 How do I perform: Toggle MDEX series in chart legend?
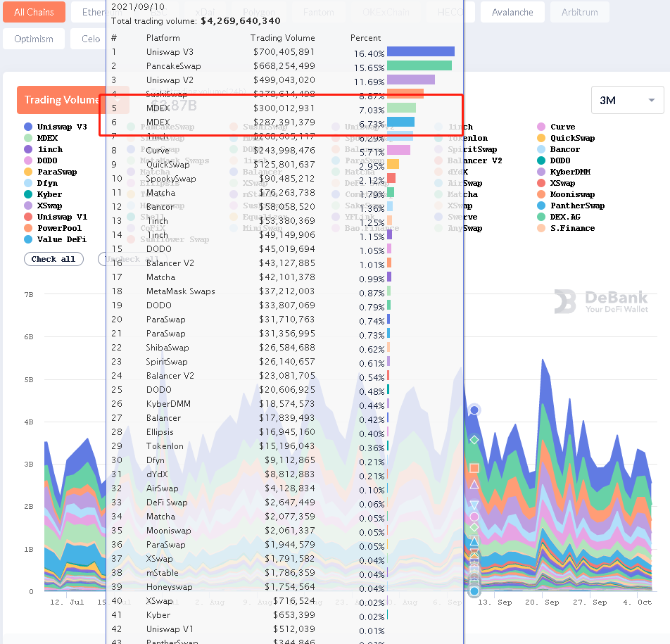(x=41, y=138)
